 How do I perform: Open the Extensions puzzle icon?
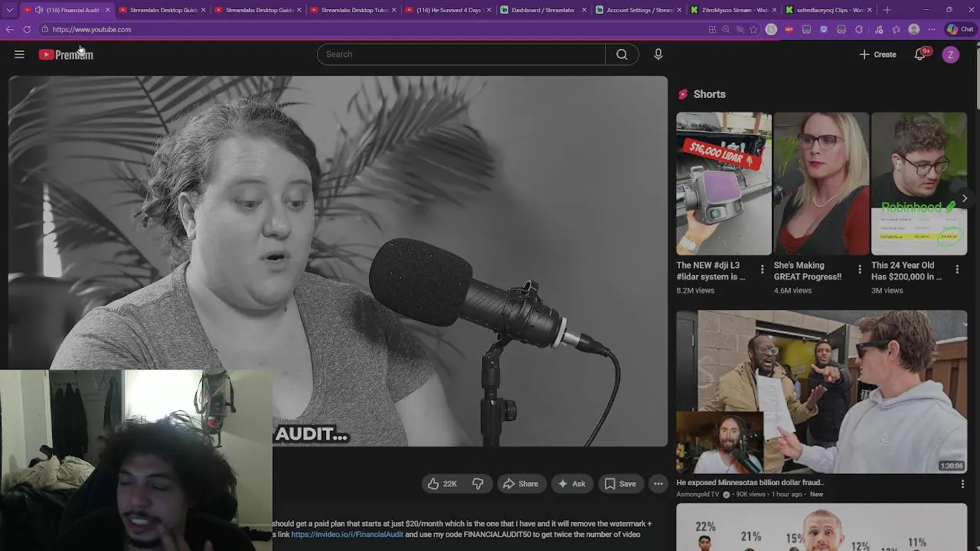[859, 29]
